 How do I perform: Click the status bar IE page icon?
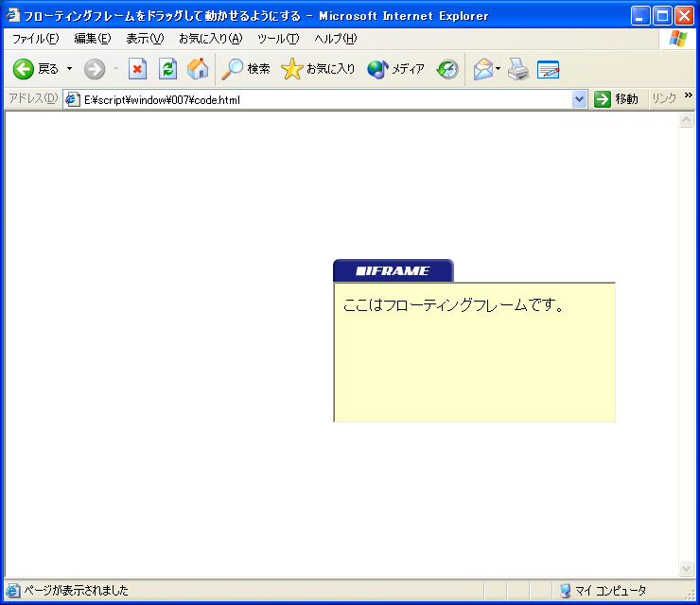click(x=12, y=591)
